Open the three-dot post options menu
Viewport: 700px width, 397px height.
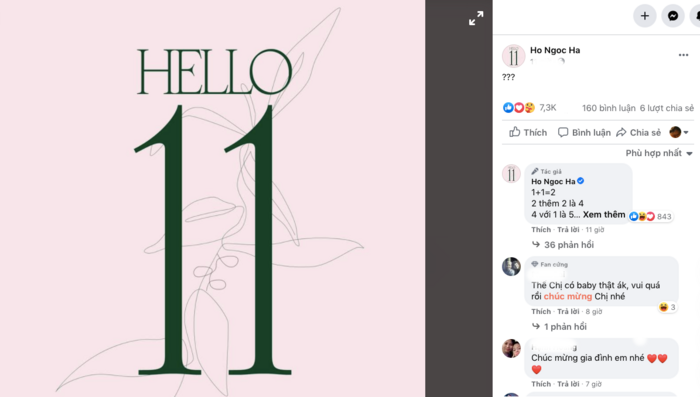pyautogui.click(x=683, y=55)
